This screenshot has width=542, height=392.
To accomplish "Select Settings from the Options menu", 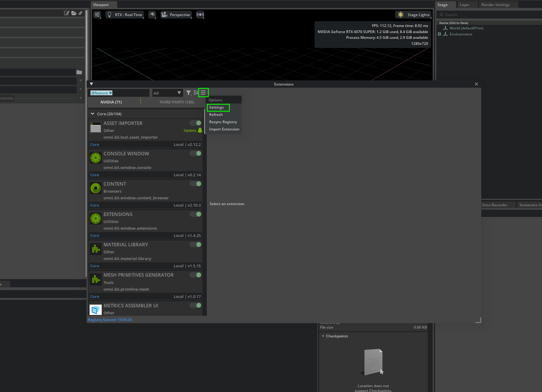I will pyautogui.click(x=216, y=107).
